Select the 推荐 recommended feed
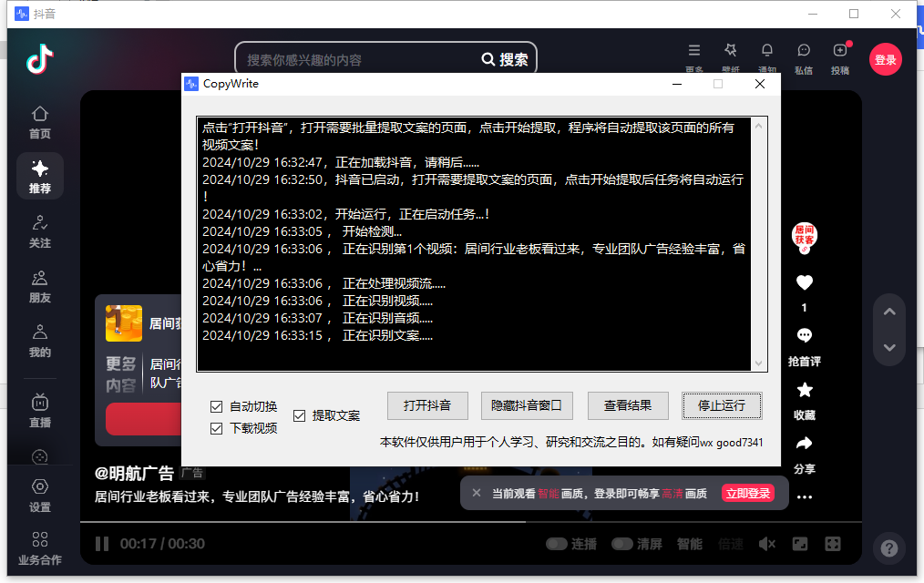The height and width of the screenshot is (583, 924). 40,177
